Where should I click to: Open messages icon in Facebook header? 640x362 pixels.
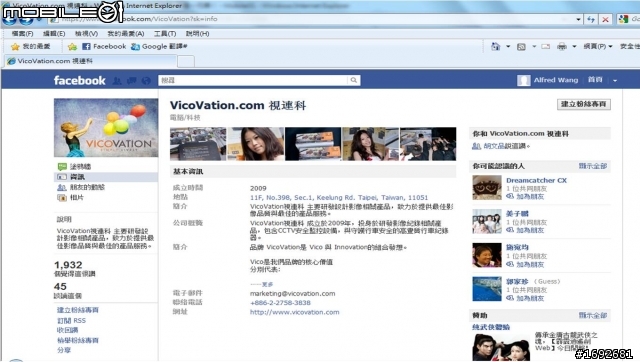pos(131,81)
